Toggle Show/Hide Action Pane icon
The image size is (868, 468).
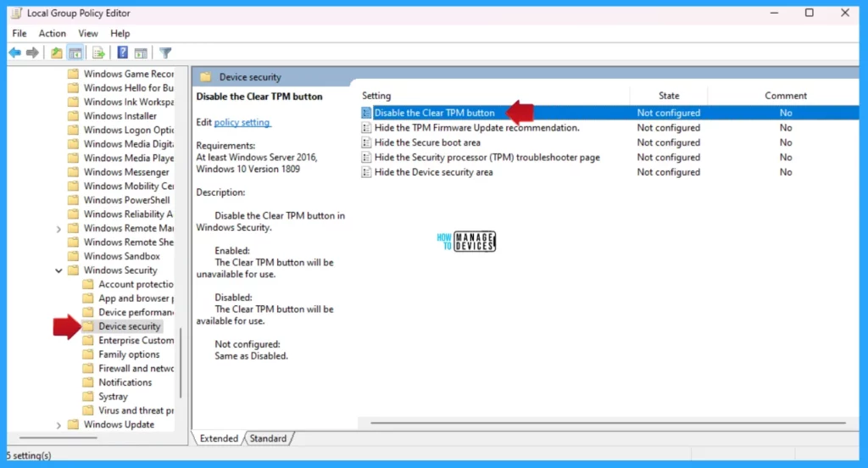point(142,53)
